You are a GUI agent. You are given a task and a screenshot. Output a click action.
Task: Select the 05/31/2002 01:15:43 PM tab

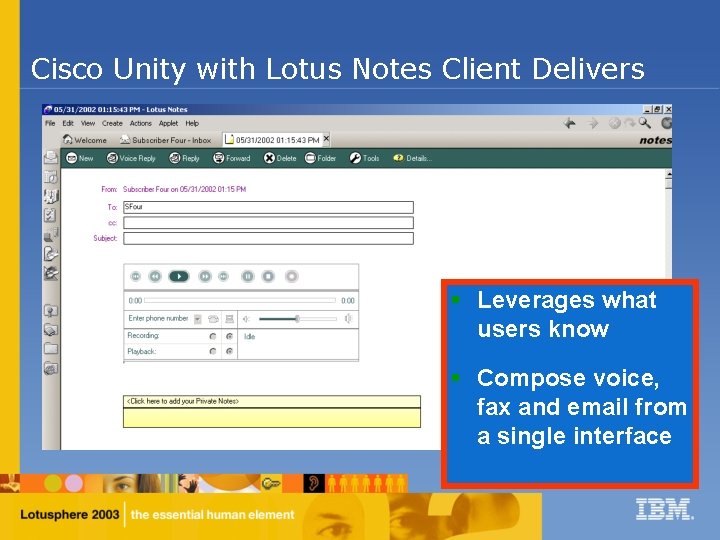tap(273, 140)
